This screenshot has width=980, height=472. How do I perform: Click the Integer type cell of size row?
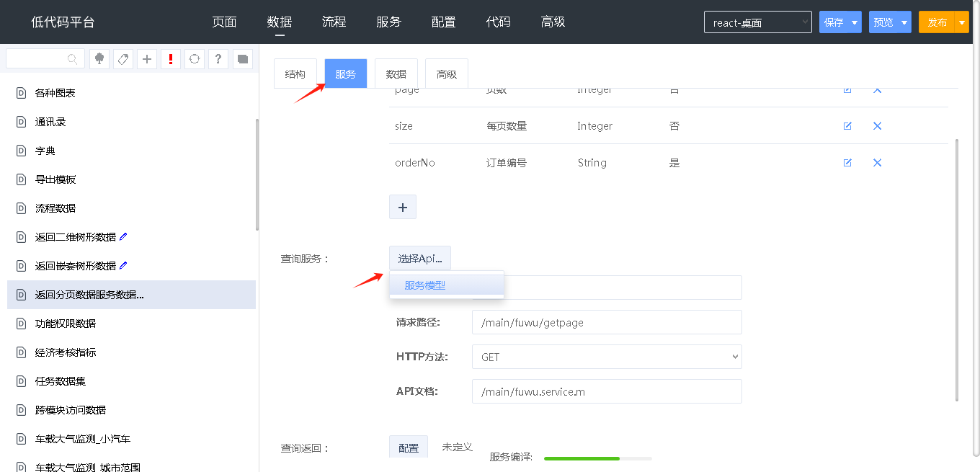point(594,126)
